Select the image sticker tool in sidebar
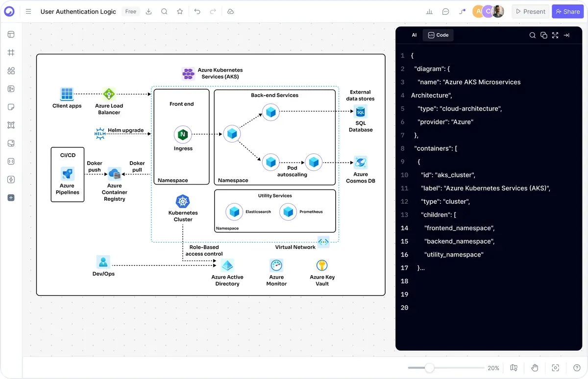588x379 pixels. click(x=11, y=143)
